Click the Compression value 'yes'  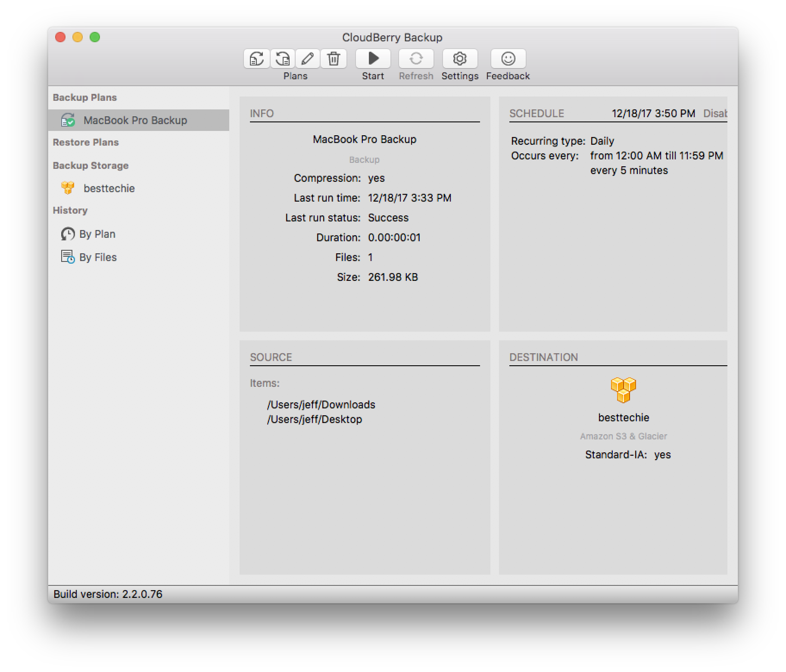click(x=376, y=178)
